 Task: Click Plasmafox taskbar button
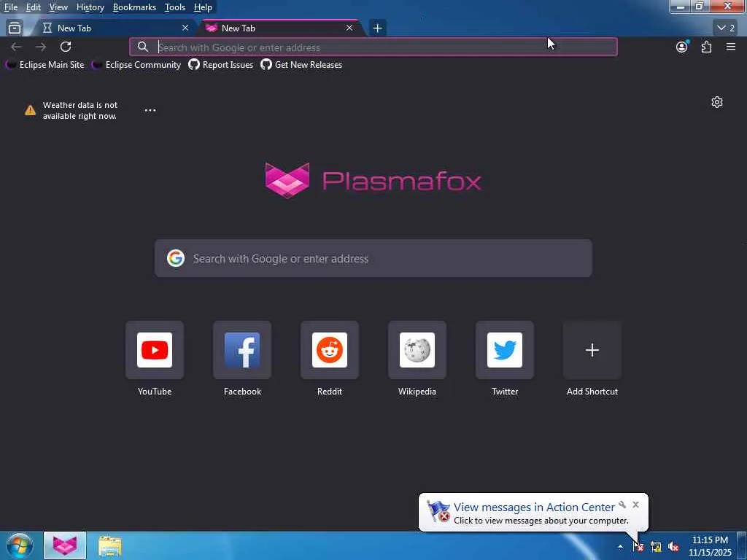[x=65, y=545]
